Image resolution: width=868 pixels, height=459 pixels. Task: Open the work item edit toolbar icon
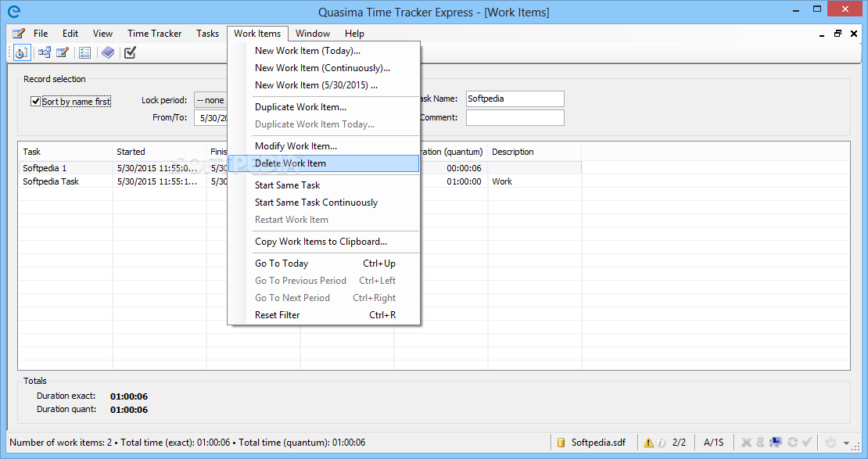(x=63, y=52)
